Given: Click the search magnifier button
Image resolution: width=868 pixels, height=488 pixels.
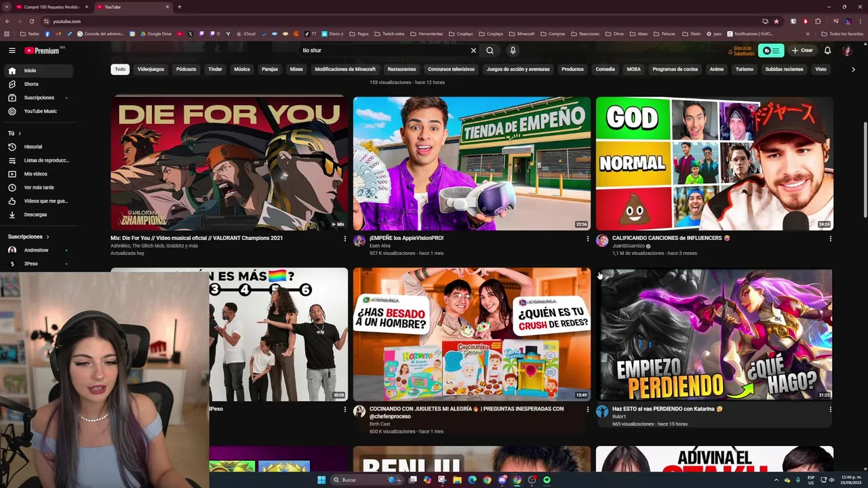Looking at the screenshot, I should [490, 50].
